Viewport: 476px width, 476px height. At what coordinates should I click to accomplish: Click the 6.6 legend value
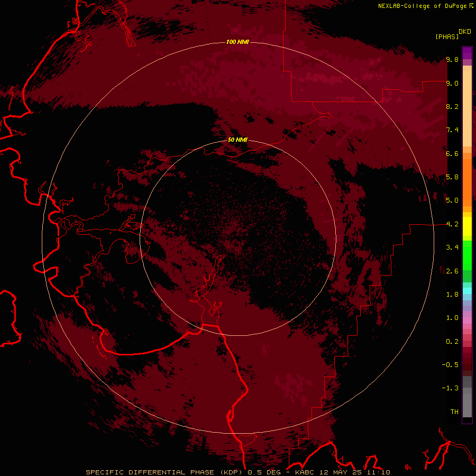click(x=452, y=153)
